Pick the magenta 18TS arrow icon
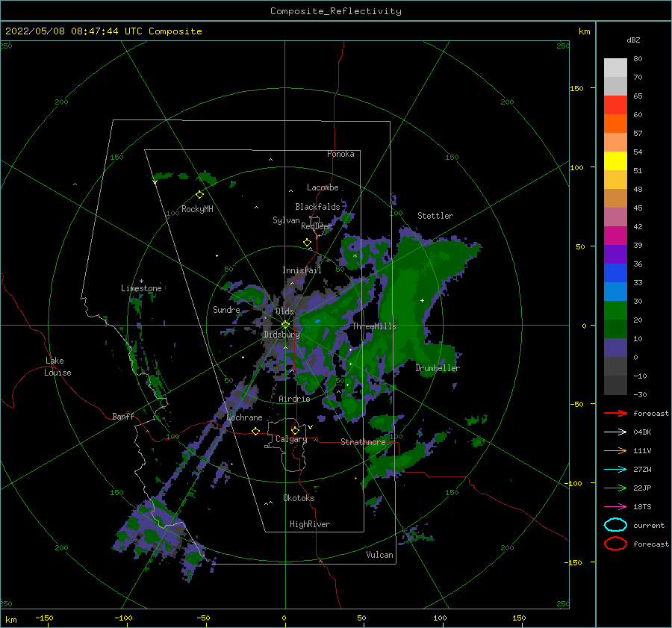 [x=615, y=507]
